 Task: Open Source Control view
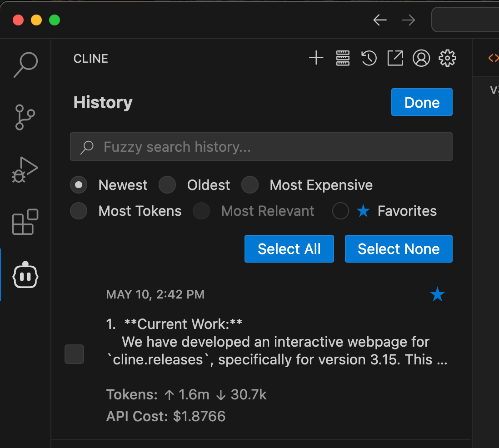click(x=25, y=117)
